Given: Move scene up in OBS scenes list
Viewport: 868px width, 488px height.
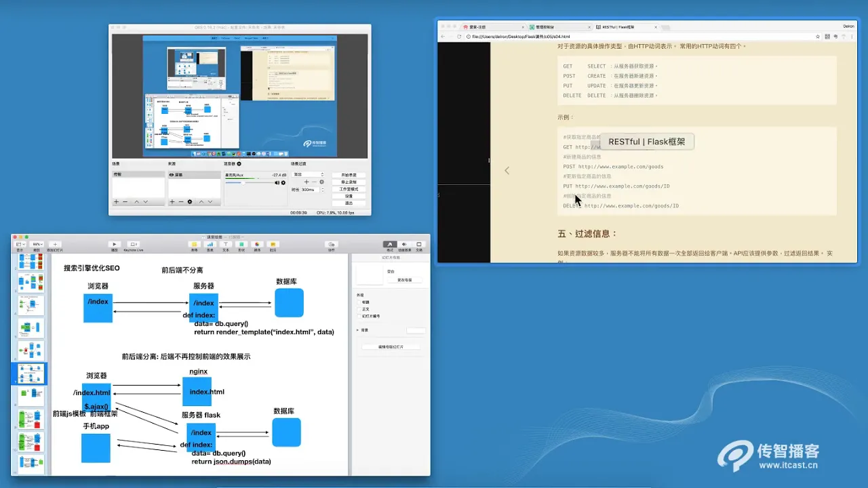Looking at the screenshot, I should tap(136, 202).
